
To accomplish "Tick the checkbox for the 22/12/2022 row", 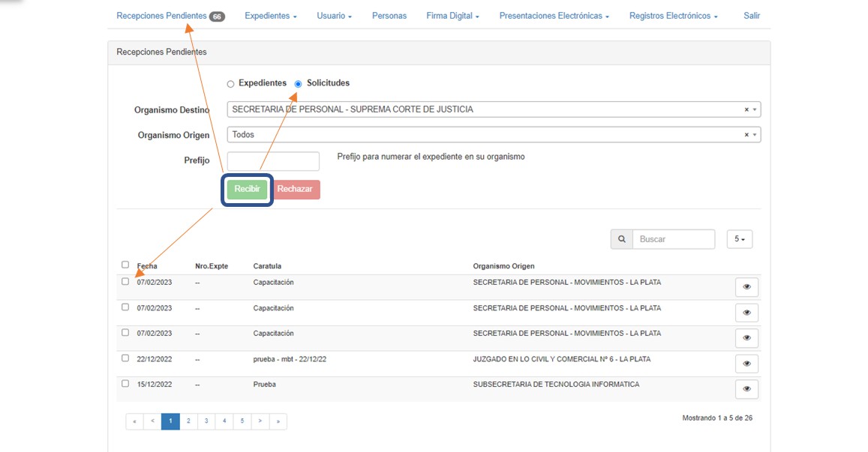I will click(125, 358).
